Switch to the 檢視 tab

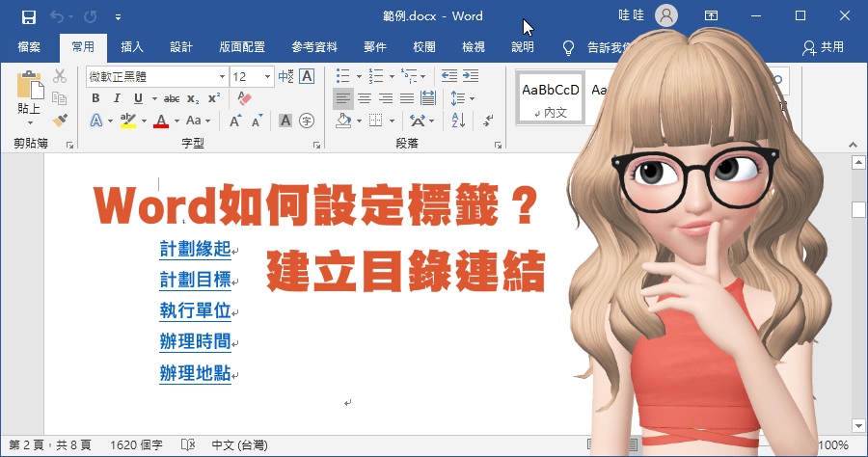(474, 47)
